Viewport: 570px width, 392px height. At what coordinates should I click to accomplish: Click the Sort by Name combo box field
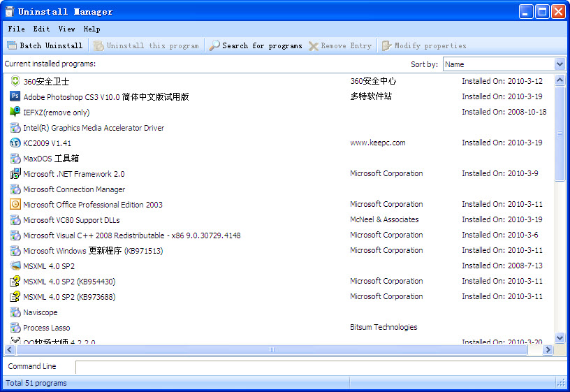(504, 64)
